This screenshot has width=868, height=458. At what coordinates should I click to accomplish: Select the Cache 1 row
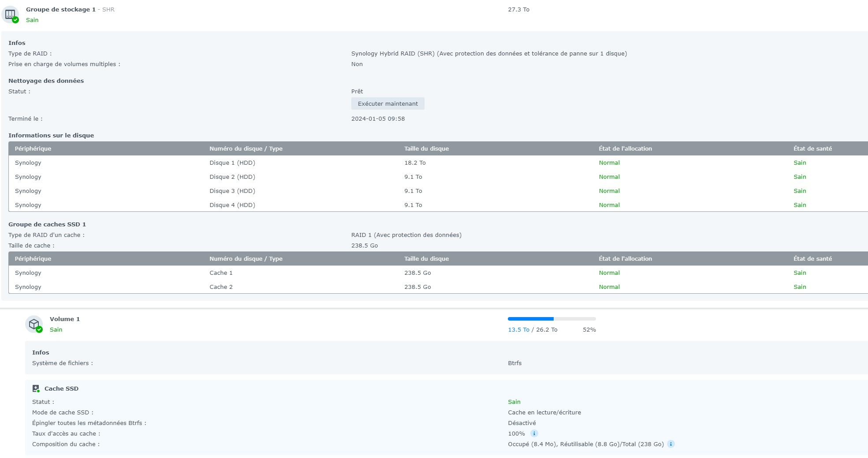coord(438,273)
